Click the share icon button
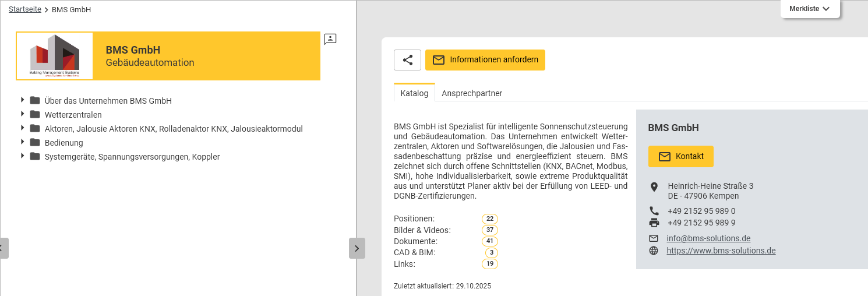Screen dimensions: 868x296 tap(407, 60)
